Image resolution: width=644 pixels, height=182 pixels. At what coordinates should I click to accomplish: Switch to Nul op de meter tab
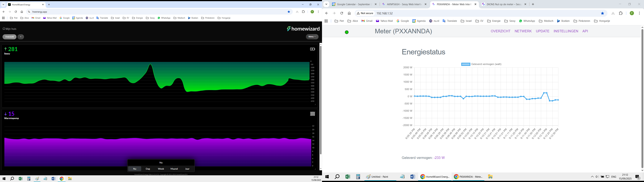tap(504, 4)
